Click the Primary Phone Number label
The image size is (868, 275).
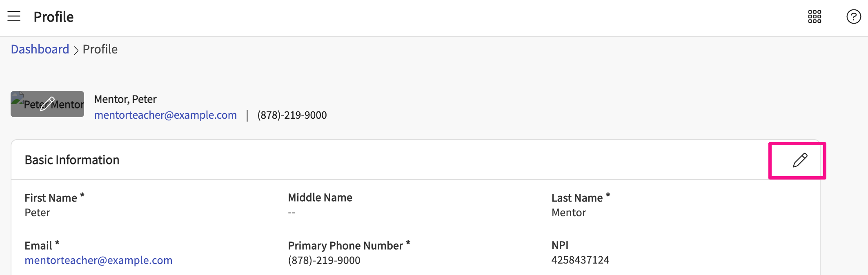pyautogui.click(x=345, y=246)
